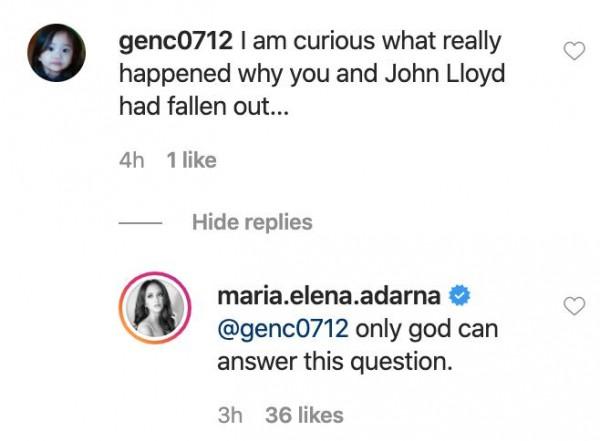This screenshot has height=441, width=600.
Task: Like the comment by genc0712
Action: (573, 50)
